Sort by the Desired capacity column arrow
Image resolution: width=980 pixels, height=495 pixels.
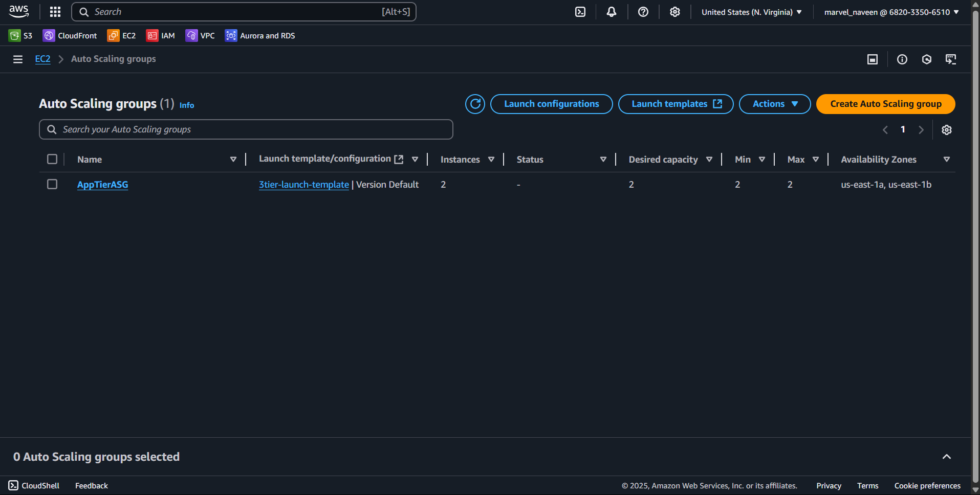(709, 160)
